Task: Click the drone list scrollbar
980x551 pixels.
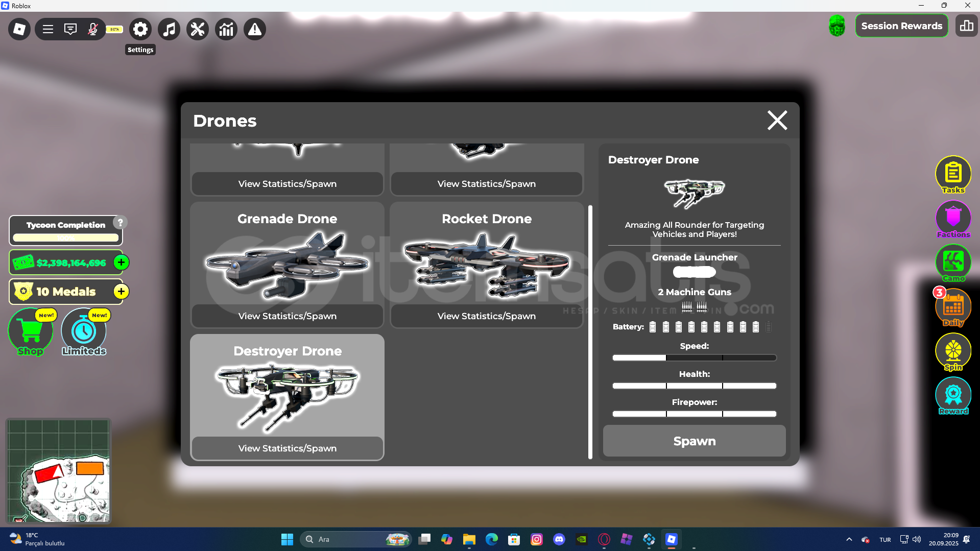Action: [590, 332]
